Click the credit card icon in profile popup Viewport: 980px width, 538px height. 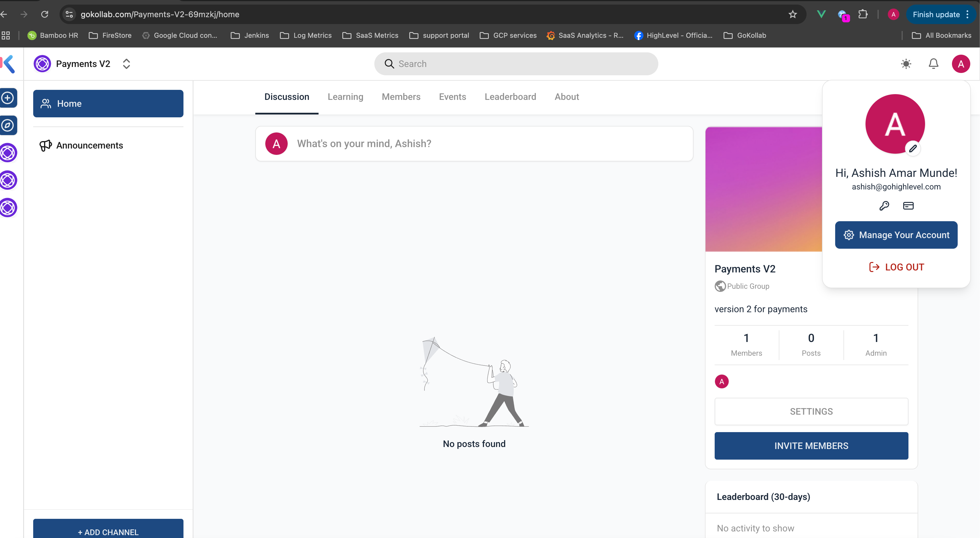(908, 206)
